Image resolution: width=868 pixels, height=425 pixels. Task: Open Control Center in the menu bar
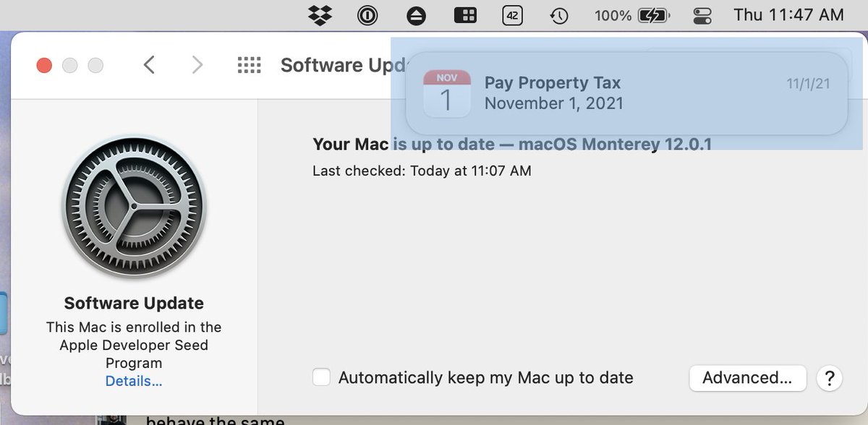coord(702,15)
